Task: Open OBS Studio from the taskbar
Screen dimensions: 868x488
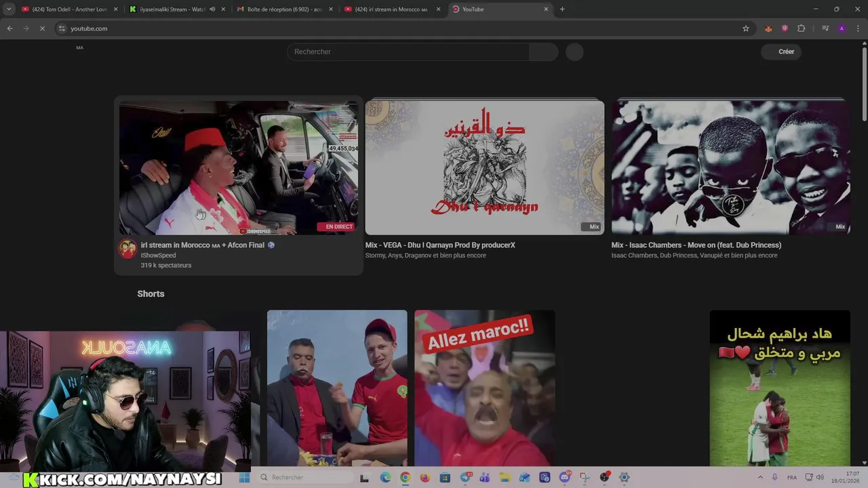Action: 604,477
